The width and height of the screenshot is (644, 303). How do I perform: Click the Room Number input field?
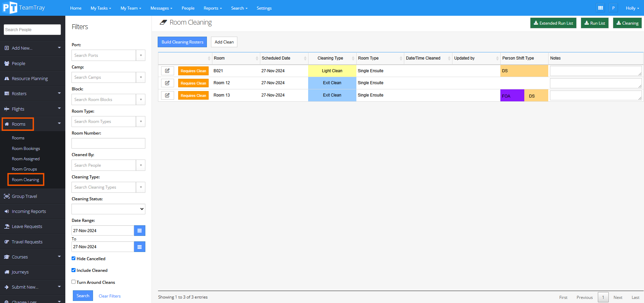click(x=108, y=143)
